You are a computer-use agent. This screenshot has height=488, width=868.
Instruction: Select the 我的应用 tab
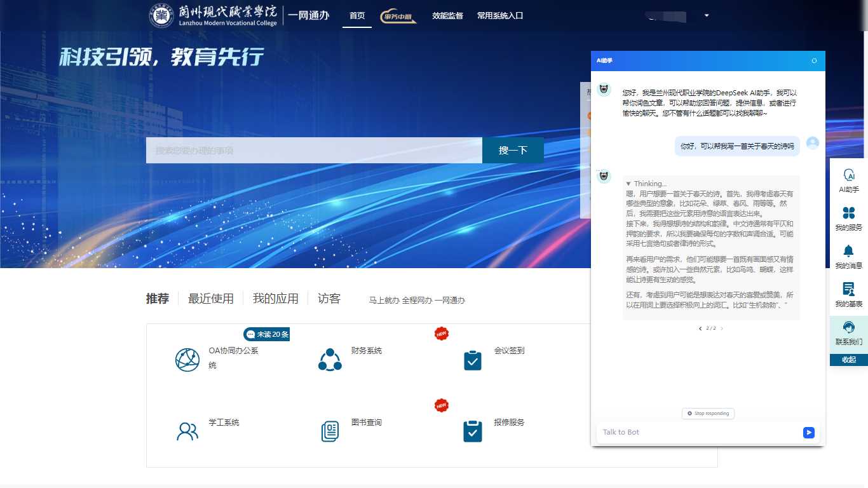[x=275, y=299]
